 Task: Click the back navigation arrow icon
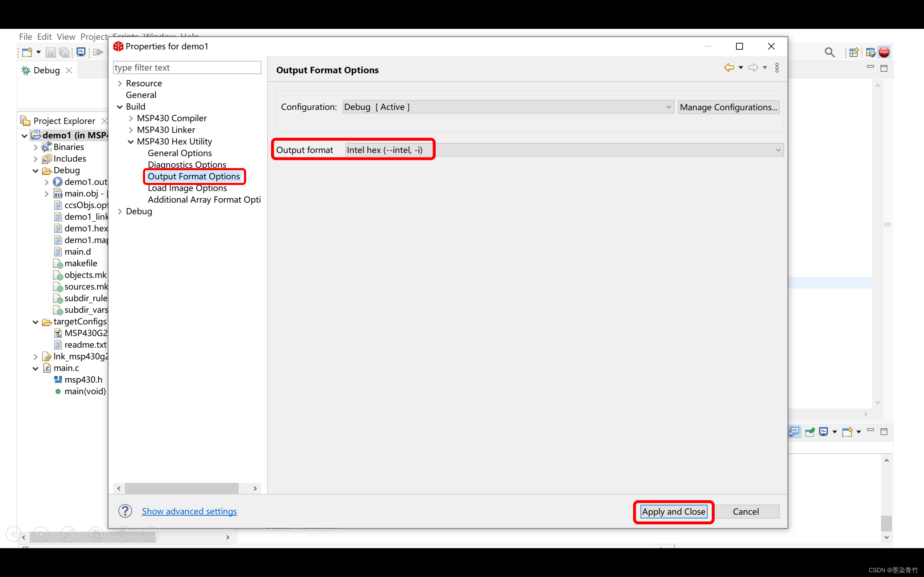(728, 67)
